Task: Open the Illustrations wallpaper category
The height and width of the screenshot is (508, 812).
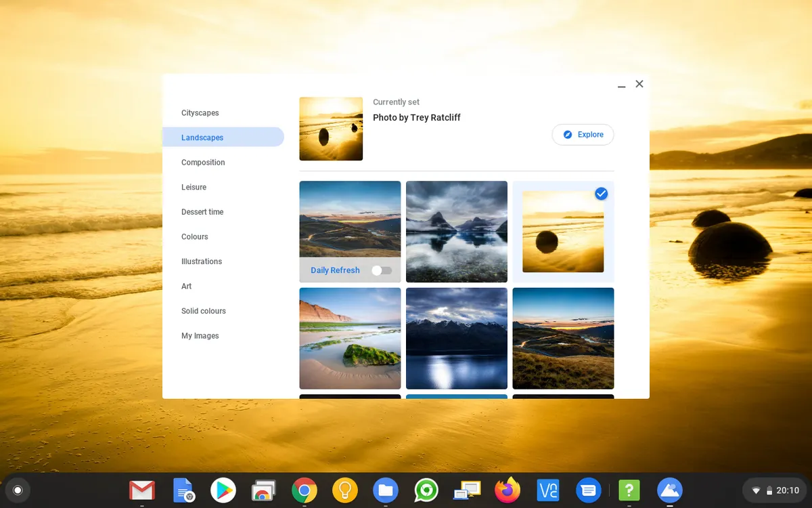Action: click(201, 261)
